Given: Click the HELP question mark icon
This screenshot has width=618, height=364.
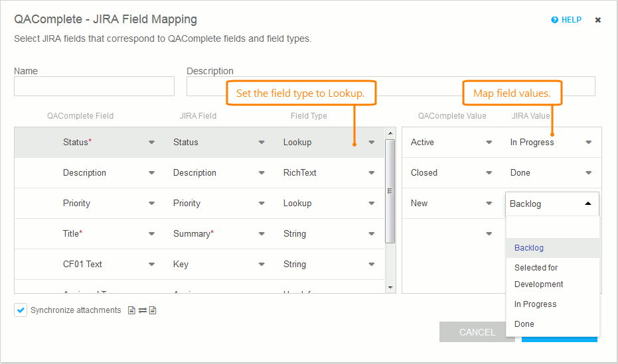Looking at the screenshot, I should (x=555, y=20).
